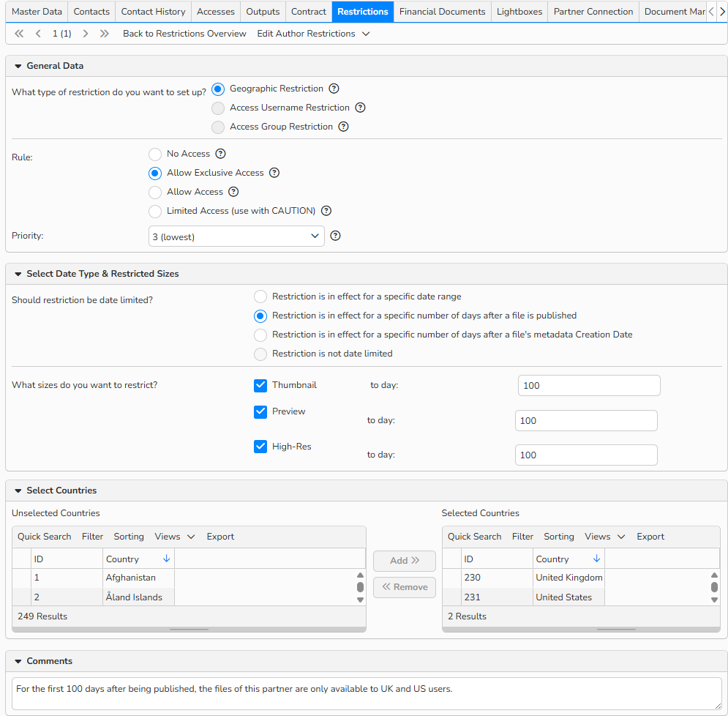Switch to the Lightboxes tab
The image size is (728, 716).
pos(519,12)
